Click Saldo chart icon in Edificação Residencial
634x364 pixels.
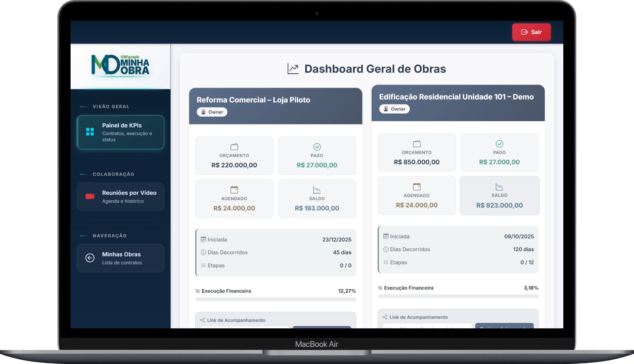coord(499,187)
